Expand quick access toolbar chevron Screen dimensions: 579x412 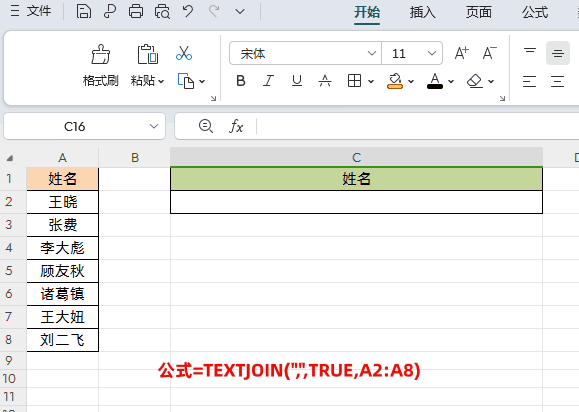point(240,12)
